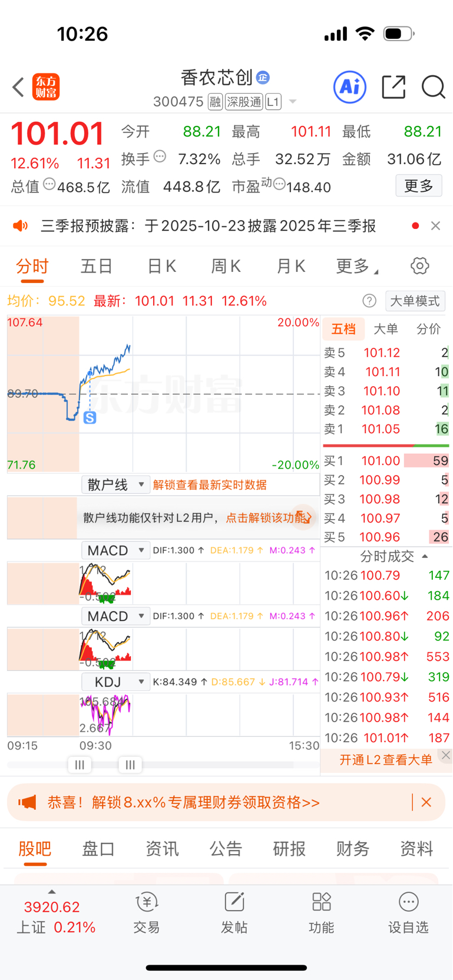Tap 解锁查看最新实时数据 link
This screenshot has width=453, height=980.
coord(210,485)
